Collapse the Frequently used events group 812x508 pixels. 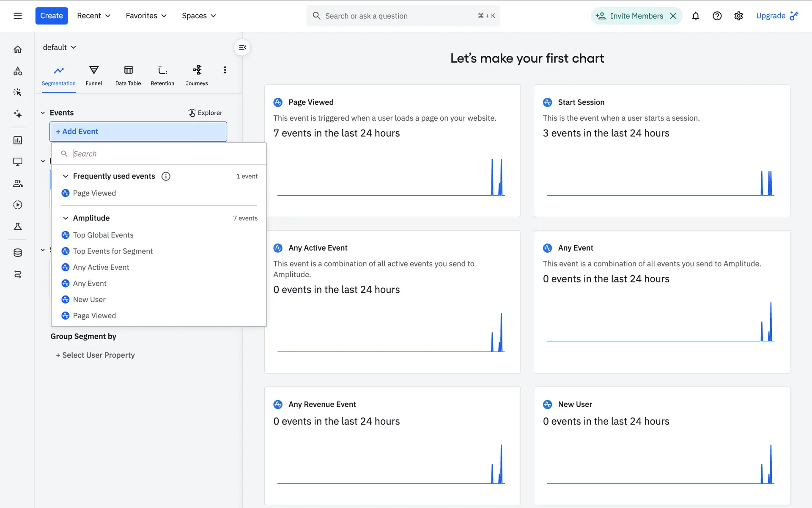(66, 176)
